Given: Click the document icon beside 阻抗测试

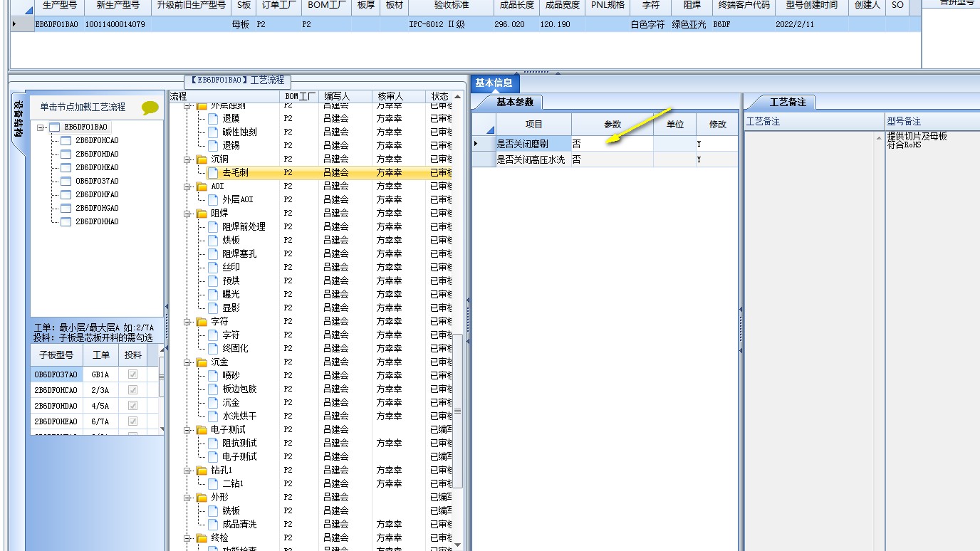Looking at the screenshot, I should coord(212,443).
